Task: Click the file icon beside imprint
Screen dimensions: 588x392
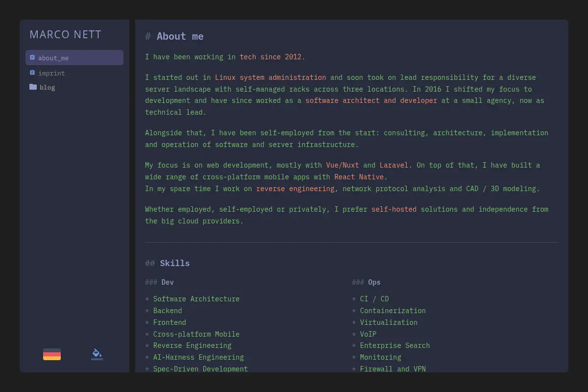Action: 32,73
